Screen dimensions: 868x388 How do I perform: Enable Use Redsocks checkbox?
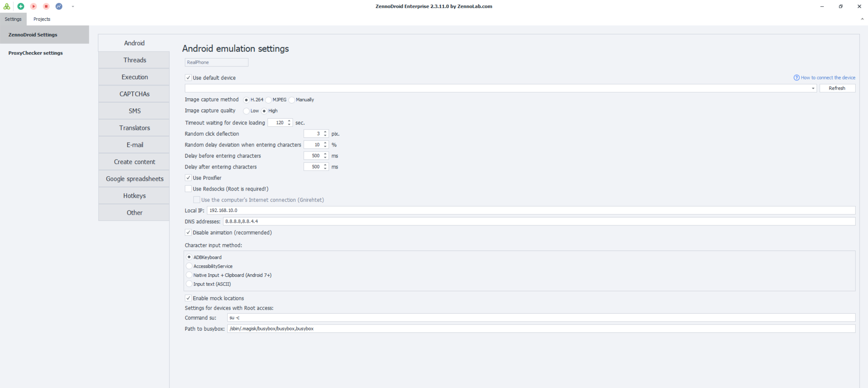point(188,189)
